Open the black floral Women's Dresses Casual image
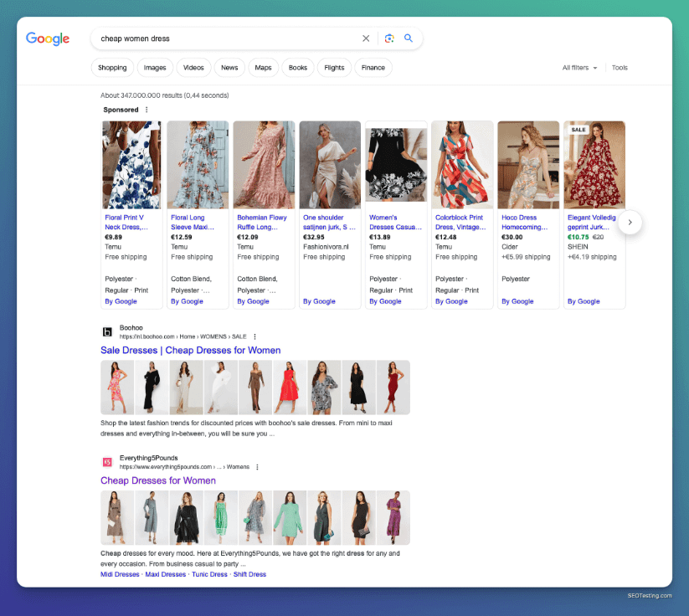Screen dimensions: 689x616 coord(396,165)
